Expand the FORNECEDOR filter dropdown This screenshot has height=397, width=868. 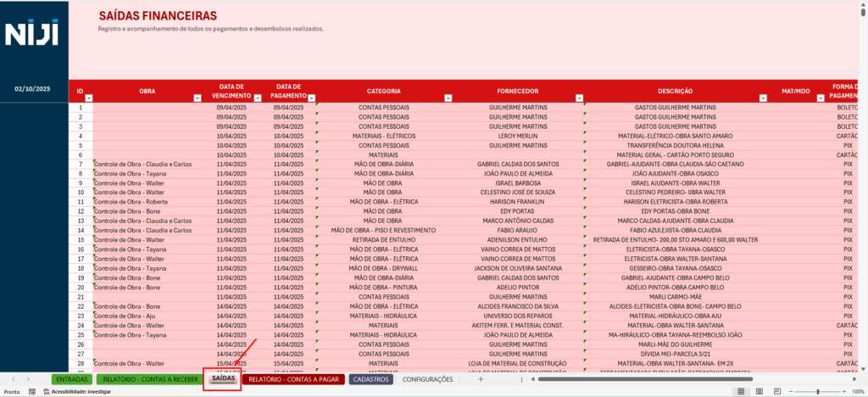[578, 98]
